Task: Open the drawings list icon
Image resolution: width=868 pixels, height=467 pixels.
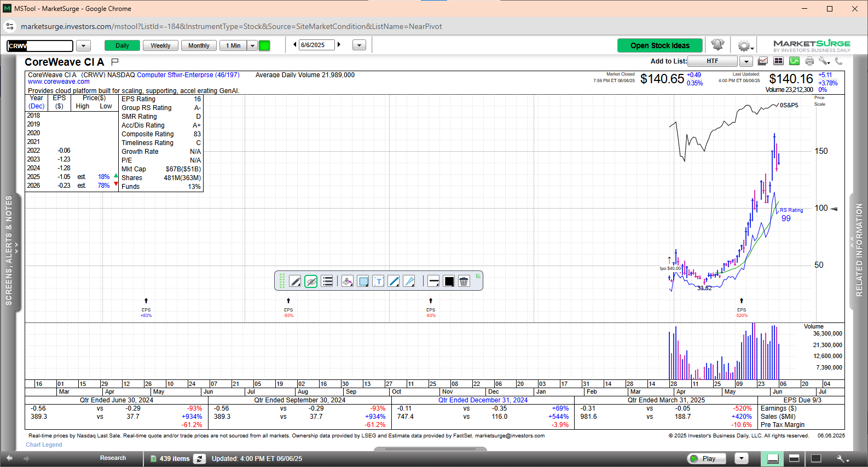Action: click(x=327, y=281)
